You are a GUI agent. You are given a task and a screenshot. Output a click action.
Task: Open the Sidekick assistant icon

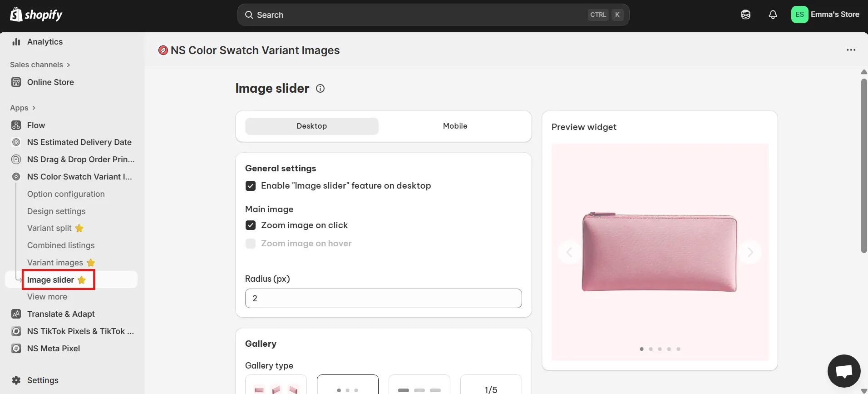tap(745, 15)
